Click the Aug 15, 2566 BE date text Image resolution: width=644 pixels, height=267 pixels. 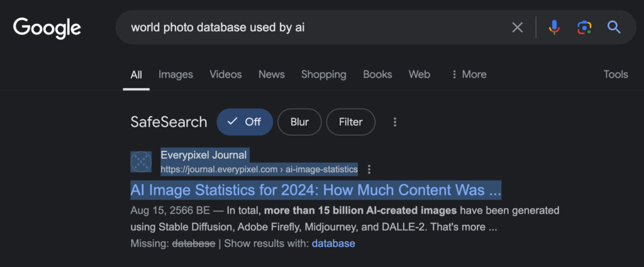pyautogui.click(x=170, y=211)
